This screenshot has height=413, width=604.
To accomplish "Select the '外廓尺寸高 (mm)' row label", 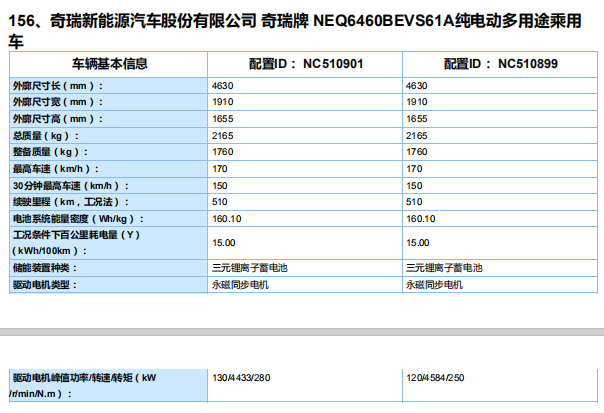I will click(58, 119).
